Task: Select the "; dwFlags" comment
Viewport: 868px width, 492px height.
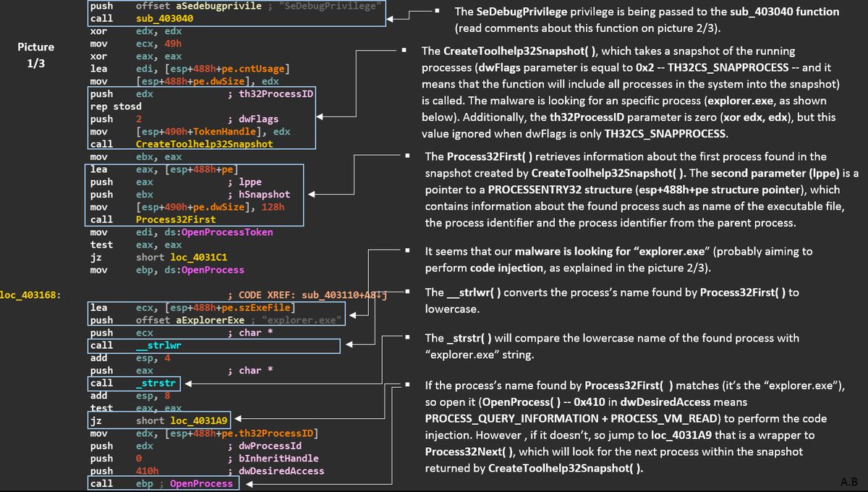Action: point(252,119)
